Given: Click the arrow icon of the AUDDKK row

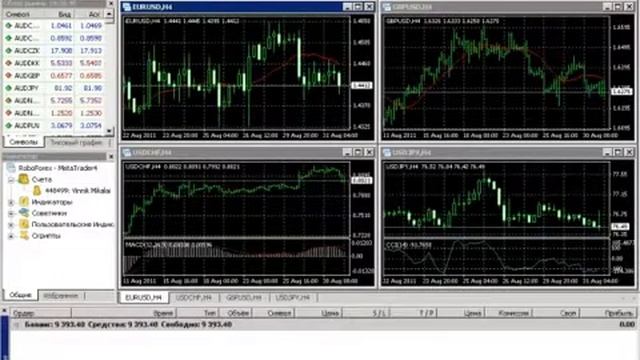Looking at the screenshot, I should coord(8,63).
